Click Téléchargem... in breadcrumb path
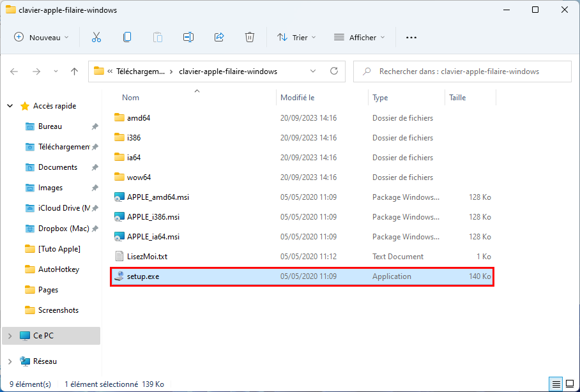 pyautogui.click(x=141, y=72)
